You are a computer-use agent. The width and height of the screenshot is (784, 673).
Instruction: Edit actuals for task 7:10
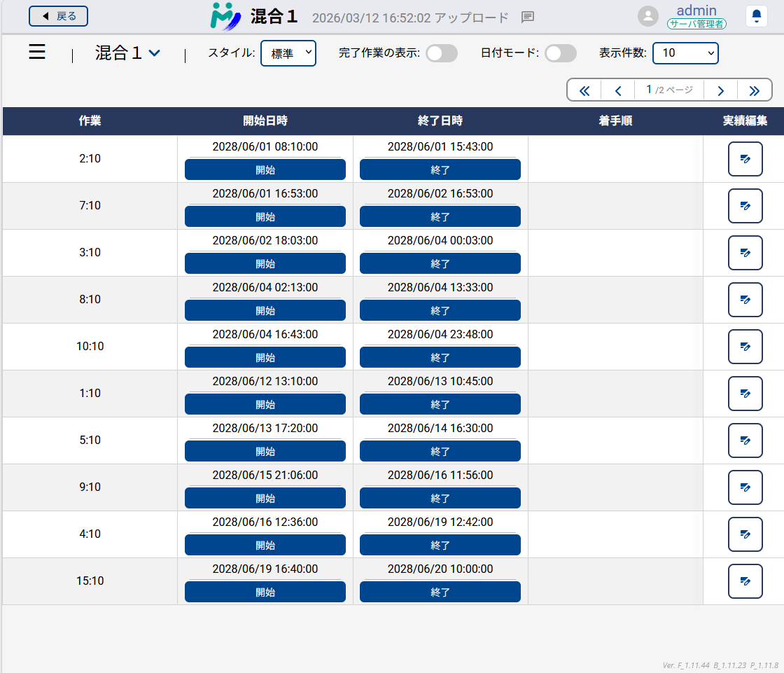tap(745, 206)
